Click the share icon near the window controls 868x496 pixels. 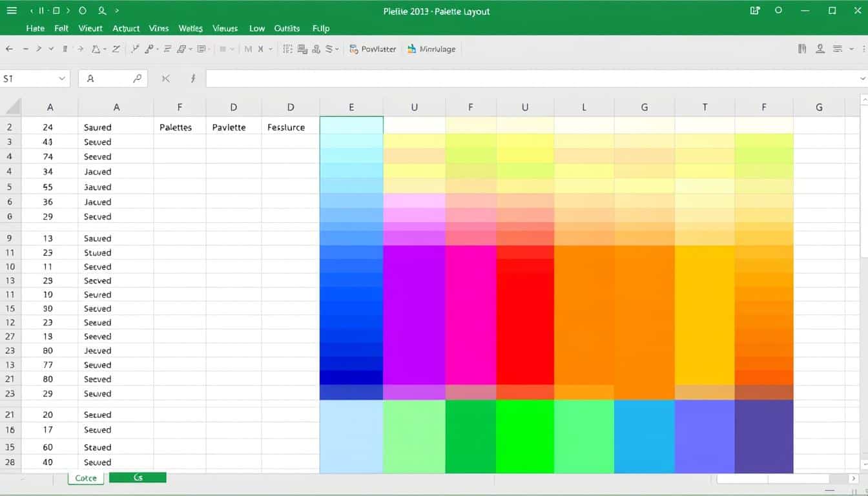[x=755, y=11]
